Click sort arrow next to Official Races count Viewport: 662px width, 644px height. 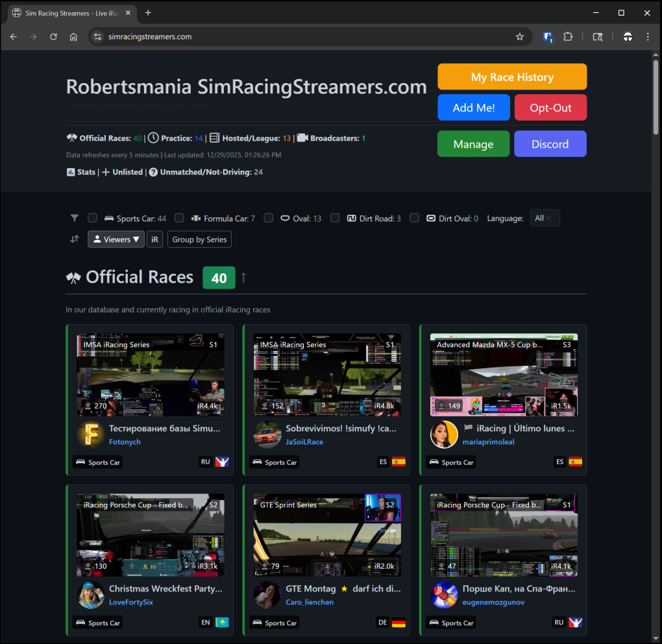tap(244, 278)
